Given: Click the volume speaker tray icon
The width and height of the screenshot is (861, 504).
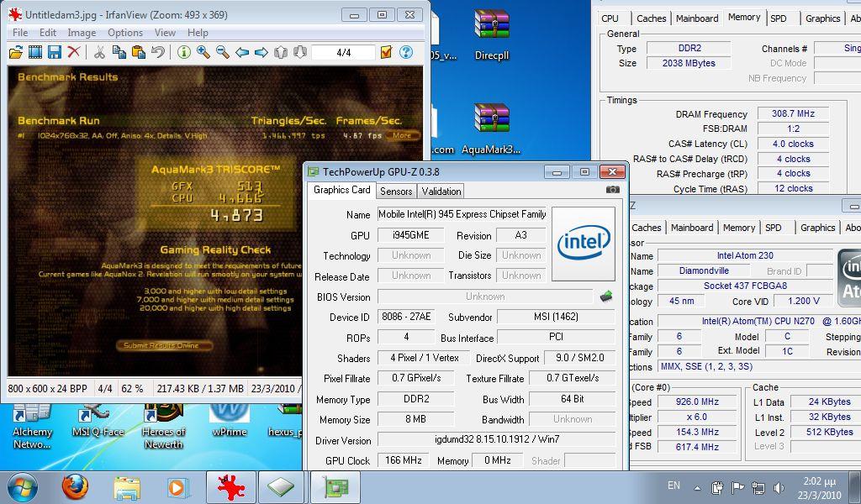Looking at the screenshot, I should tap(779, 487).
